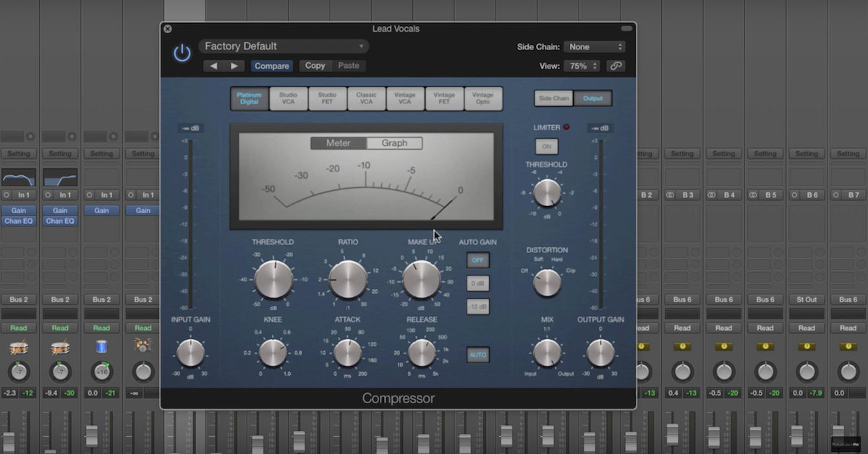Click the yellow aux icon on the 0.4 channel
This screenshot has width=868, height=454.
(x=682, y=346)
